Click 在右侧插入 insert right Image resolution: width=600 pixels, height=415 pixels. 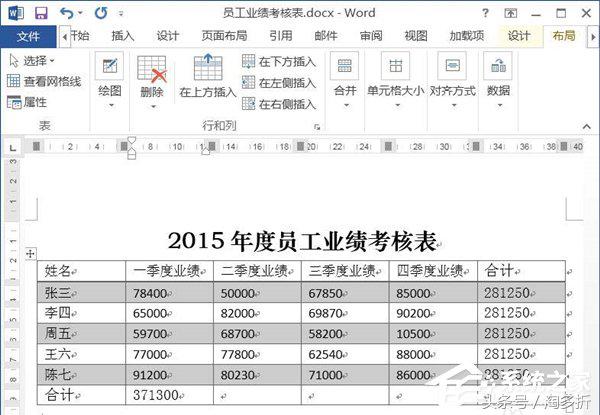click(x=279, y=104)
